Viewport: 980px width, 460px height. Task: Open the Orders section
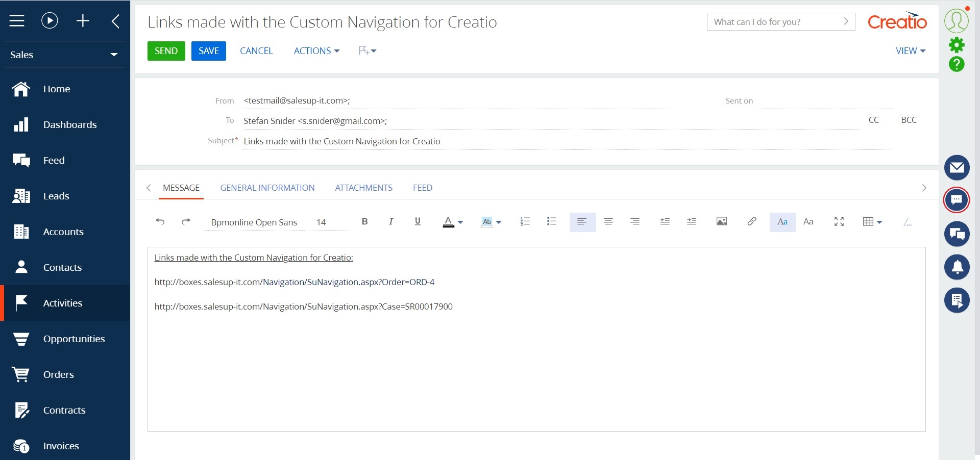coord(65,374)
